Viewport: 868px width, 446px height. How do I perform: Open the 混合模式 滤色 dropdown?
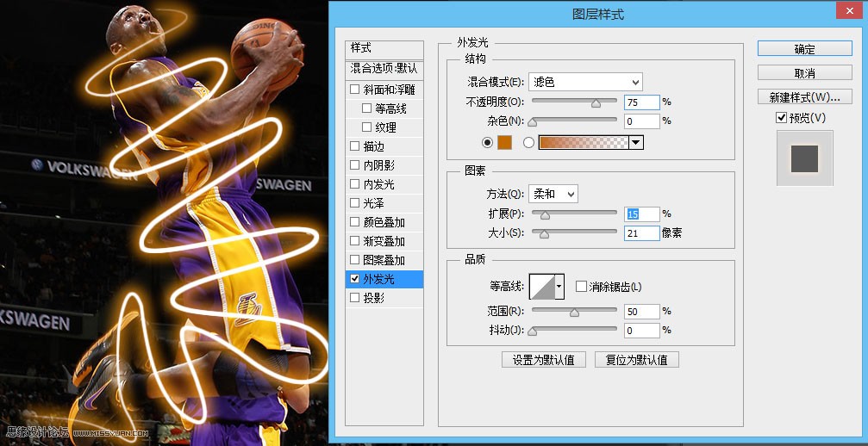[x=585, y=83]
